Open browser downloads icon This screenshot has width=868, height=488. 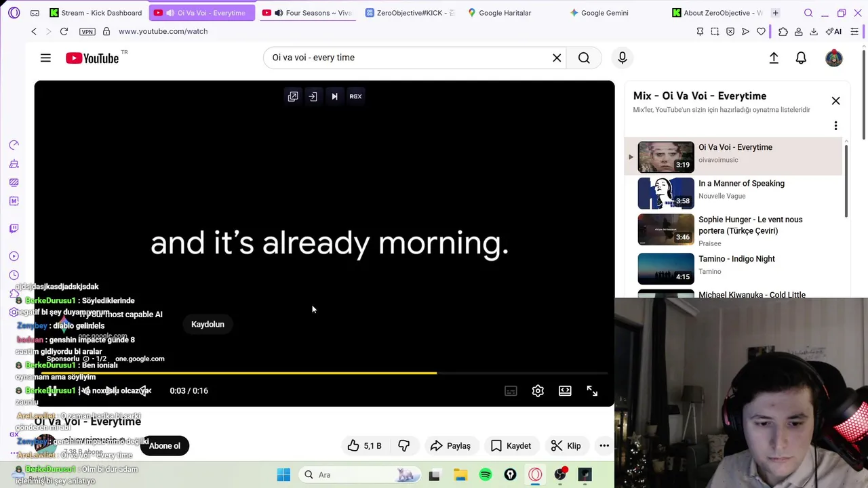pos(814,31)
